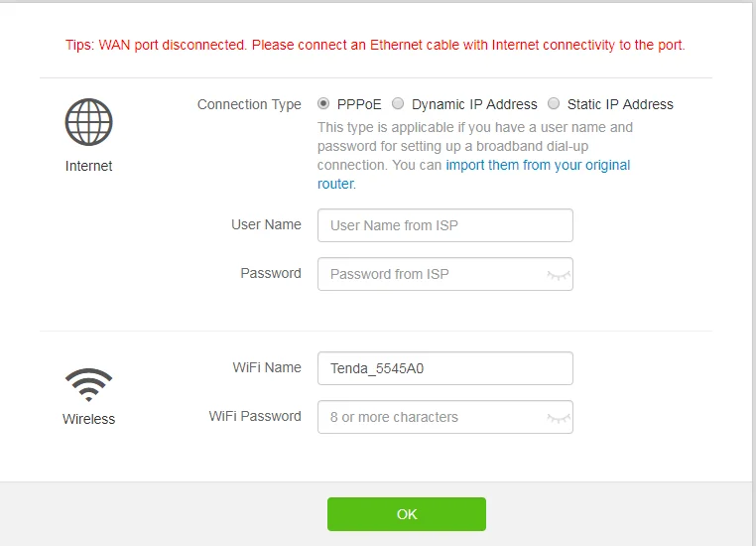The image size is (756, 546).
Task: Focus the User Name from ISP field
Action: 444,225
